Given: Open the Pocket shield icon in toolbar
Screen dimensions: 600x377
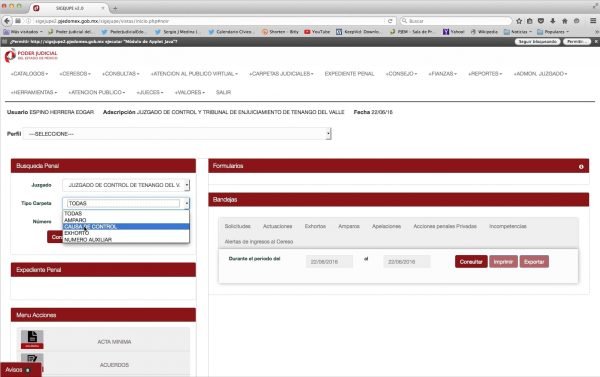Looking at the screenshot, I should pyautogui.click(x=541, y=21).
